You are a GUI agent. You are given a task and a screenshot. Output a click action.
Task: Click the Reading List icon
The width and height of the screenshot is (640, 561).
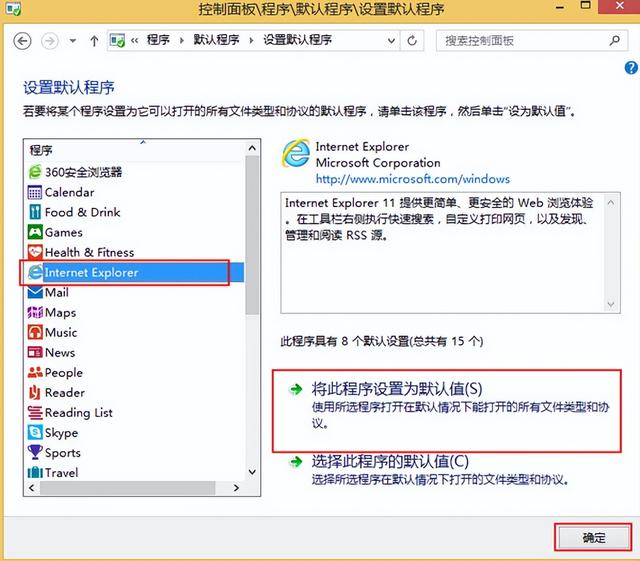point(35,412)
